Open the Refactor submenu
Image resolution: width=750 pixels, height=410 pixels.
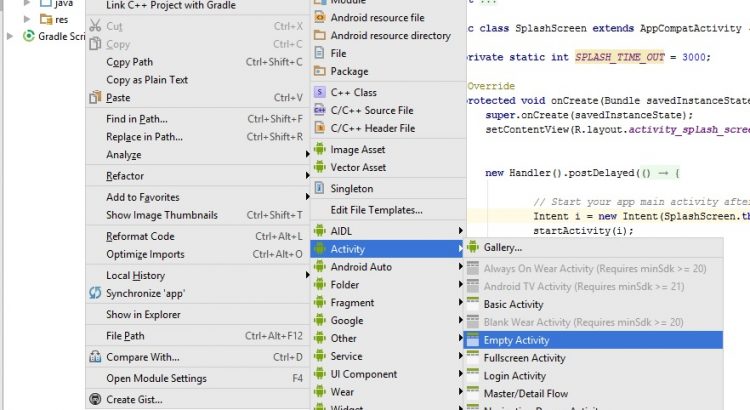pos(125,176)
